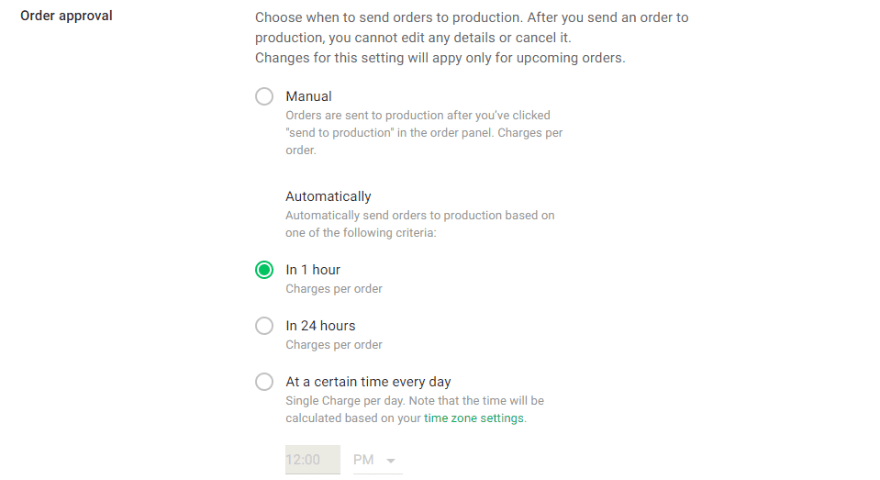
Task: Click the selected "In 1 hour" radio button
Action: coord(264,270)
